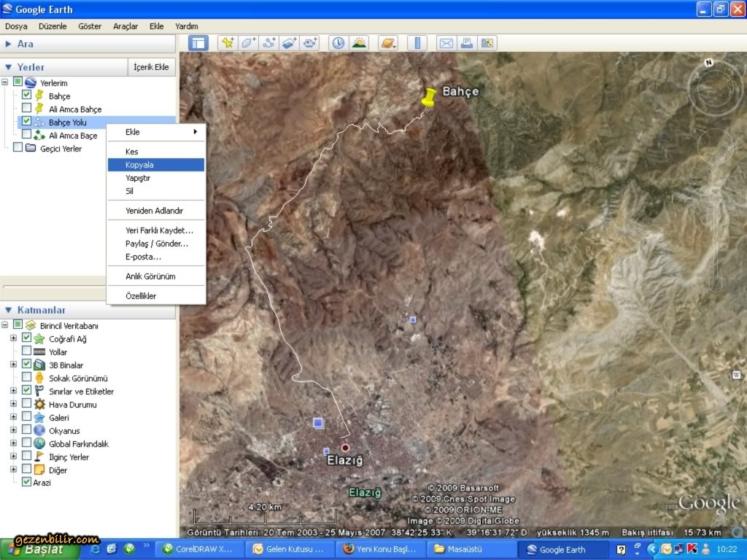Check the Ali Amca Bahçe placemark checkbox

click(x=27, y=109)
